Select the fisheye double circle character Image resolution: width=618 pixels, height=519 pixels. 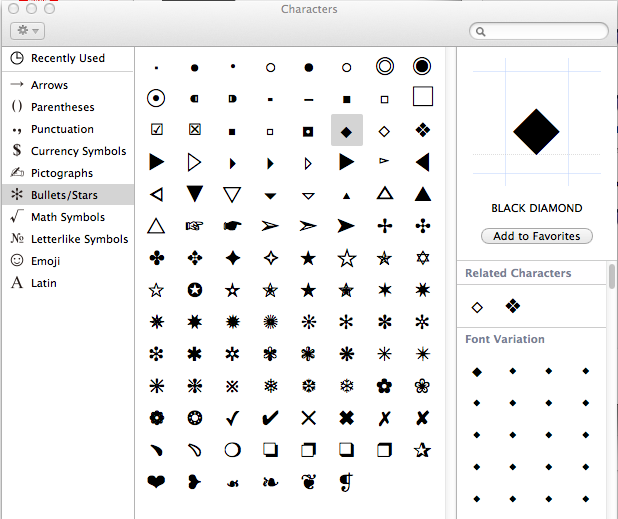pos(422,66)
